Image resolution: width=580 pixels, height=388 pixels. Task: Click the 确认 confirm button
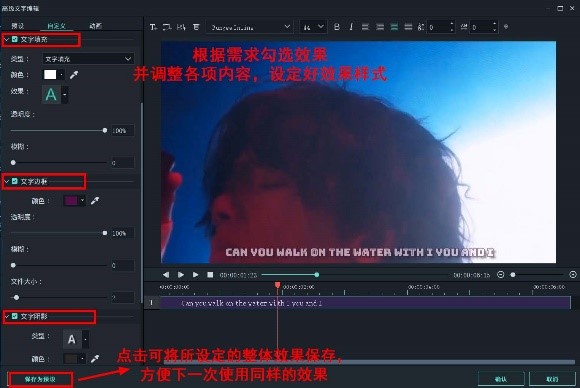pyautogui.click(x=501, y=379)
